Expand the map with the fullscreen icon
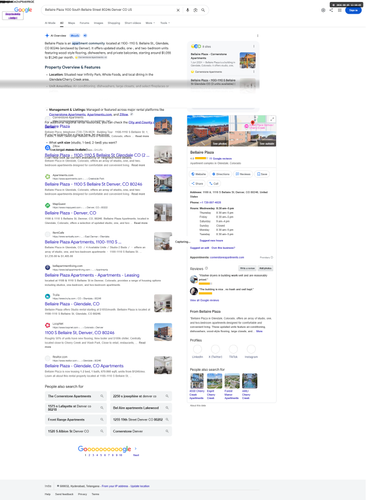 [272, 119]
